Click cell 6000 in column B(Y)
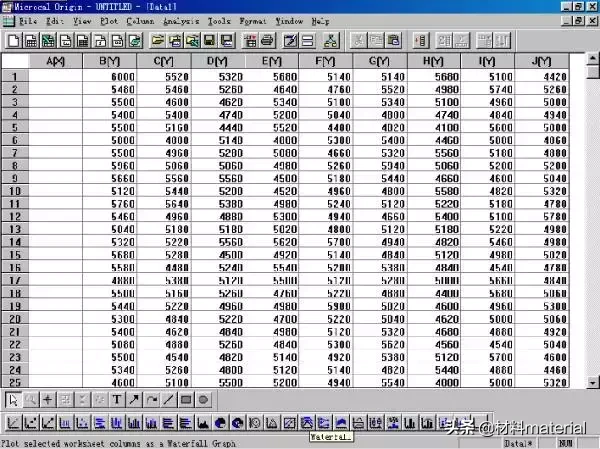The width and height of the screenshot is (600, 449). (x=109, y=77)
